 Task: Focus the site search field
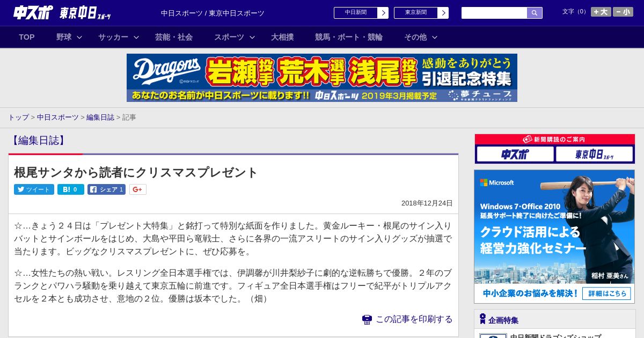(x=494, y=13)
